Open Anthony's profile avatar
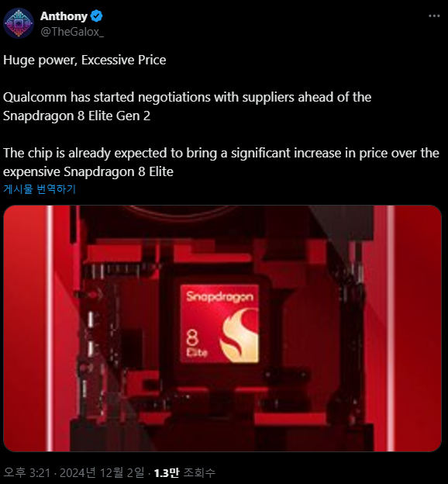 click(x=19, y=23)
